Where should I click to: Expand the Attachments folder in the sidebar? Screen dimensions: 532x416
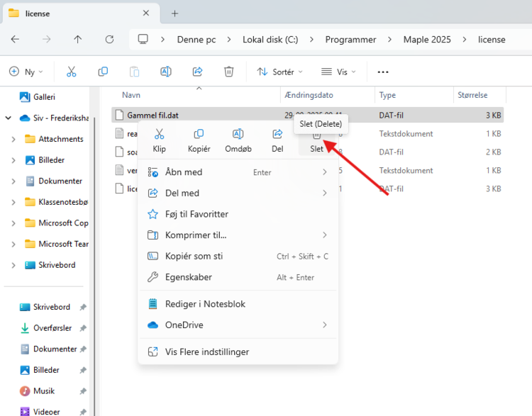point(13,140)
